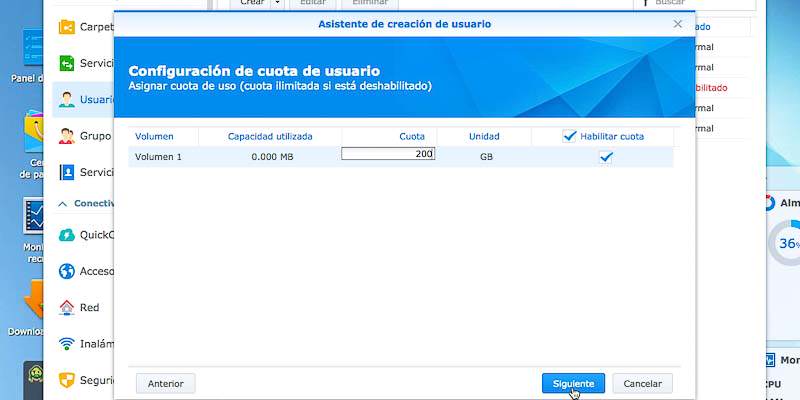This screenshot has width=800, height=400.
Task: Sort by the Volumen column header
Action: pos(154,136)
